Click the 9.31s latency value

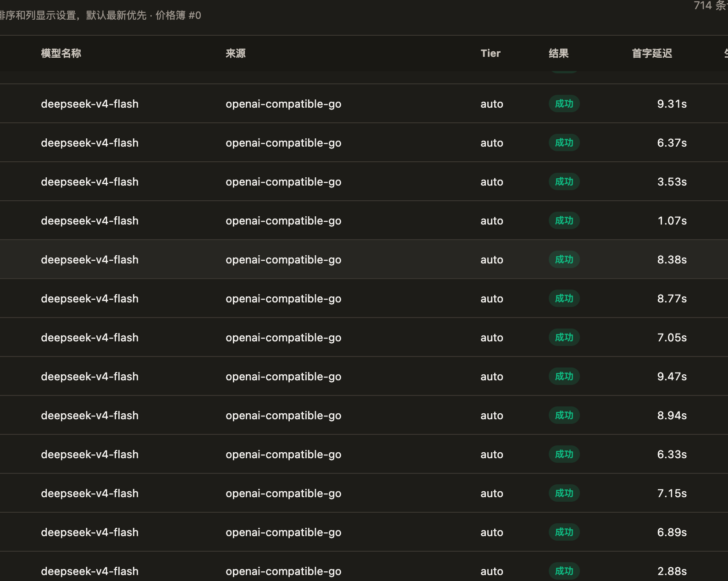point(672,104)
